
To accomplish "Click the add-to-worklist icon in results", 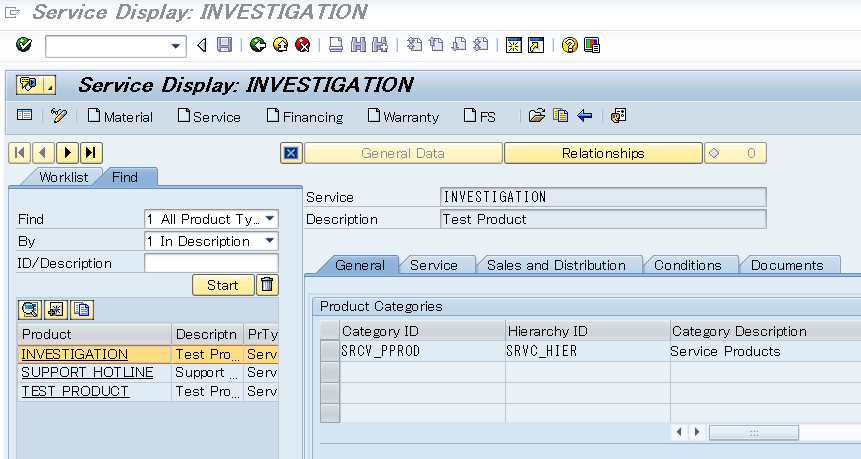I will point(55,310).
